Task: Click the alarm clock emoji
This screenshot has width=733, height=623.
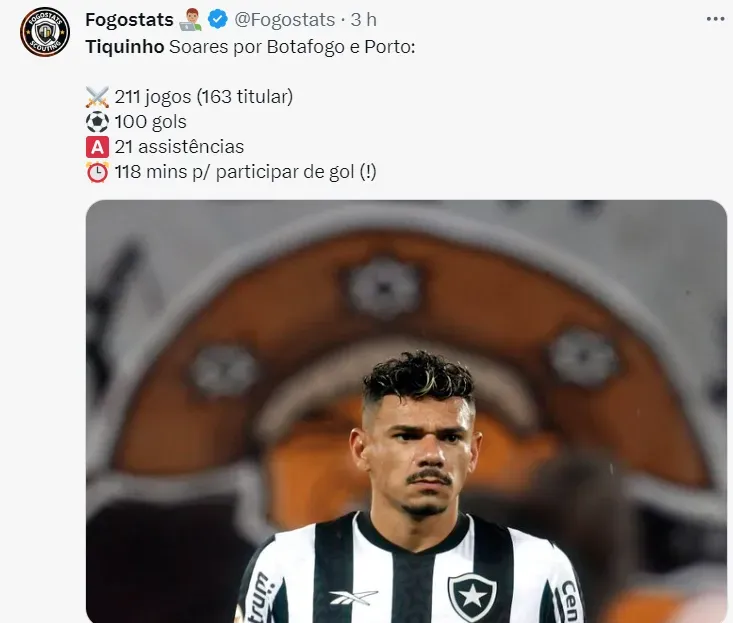Action: pyautogui.click(x=97, y=172)
